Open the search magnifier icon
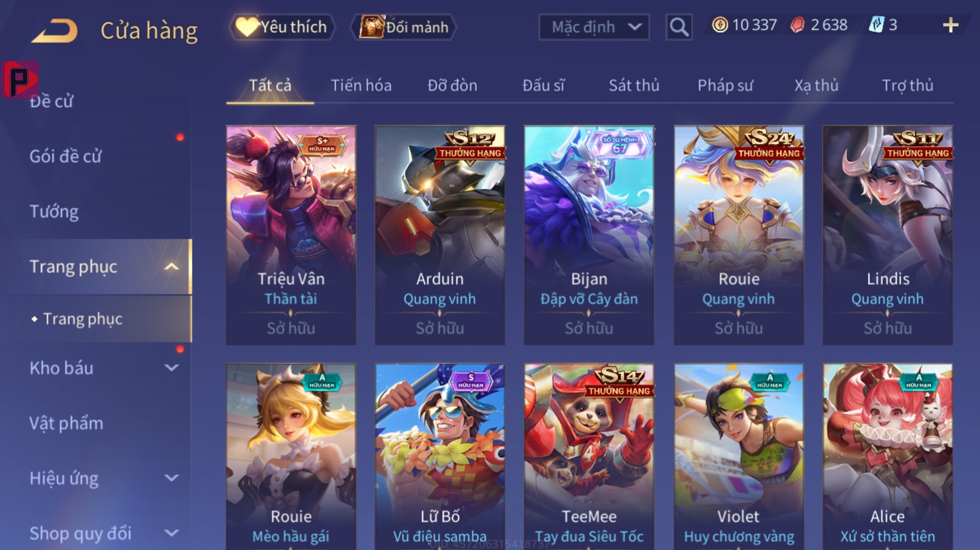The height and width of the screenshot is (550, 980). [678, 27]
